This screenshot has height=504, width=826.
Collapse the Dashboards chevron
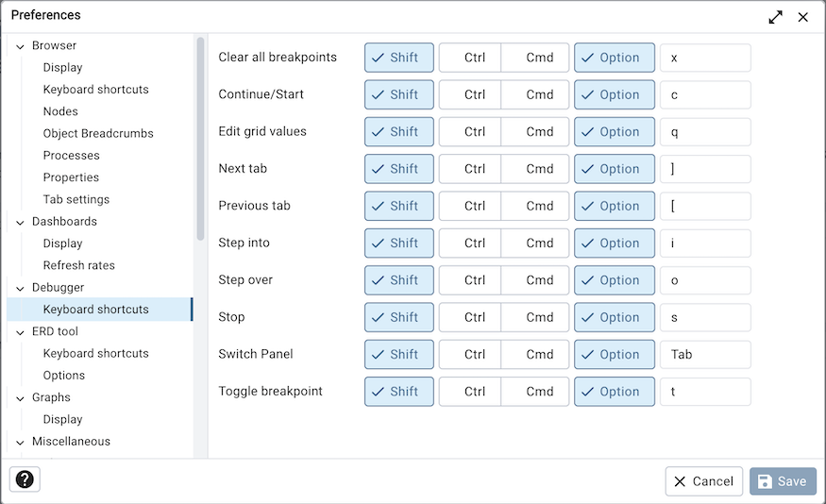pos(20,222)
